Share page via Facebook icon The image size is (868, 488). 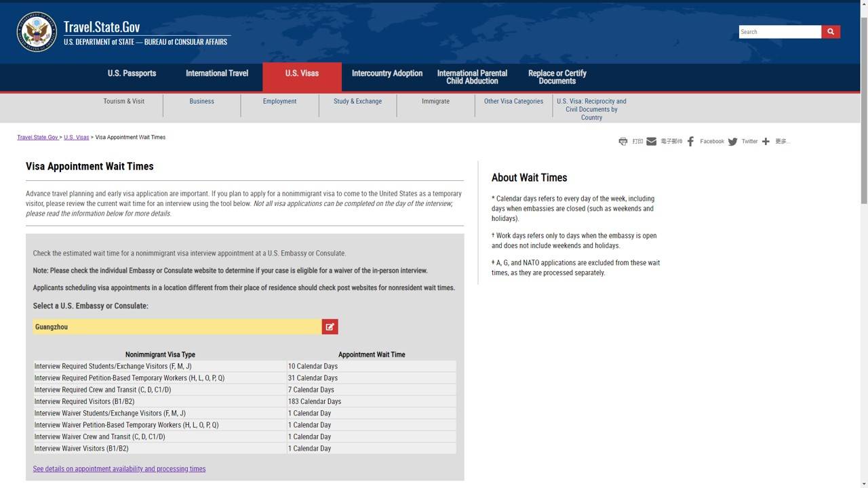690,142
